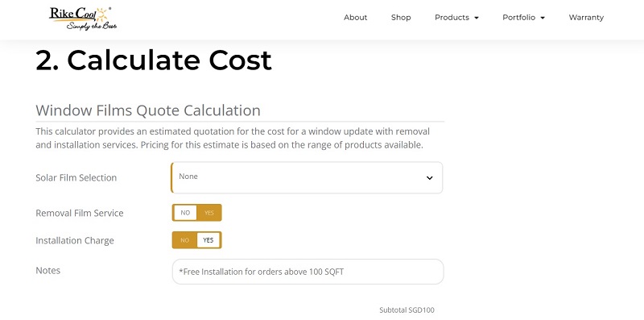Set Installation Charge to YES
The height and width of the screenshot is (320, 644).
(x=208, y=240)
